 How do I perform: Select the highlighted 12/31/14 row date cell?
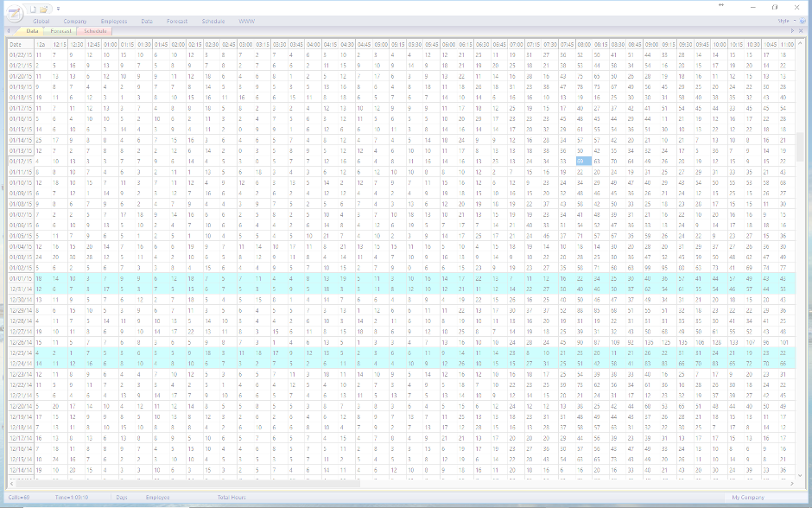point(21,289)
